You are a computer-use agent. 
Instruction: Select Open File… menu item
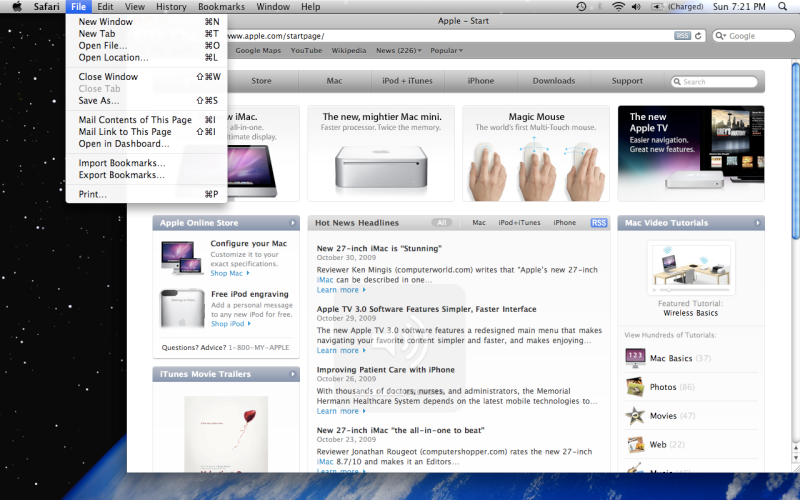pyautogui.click(x=146, y=45)
